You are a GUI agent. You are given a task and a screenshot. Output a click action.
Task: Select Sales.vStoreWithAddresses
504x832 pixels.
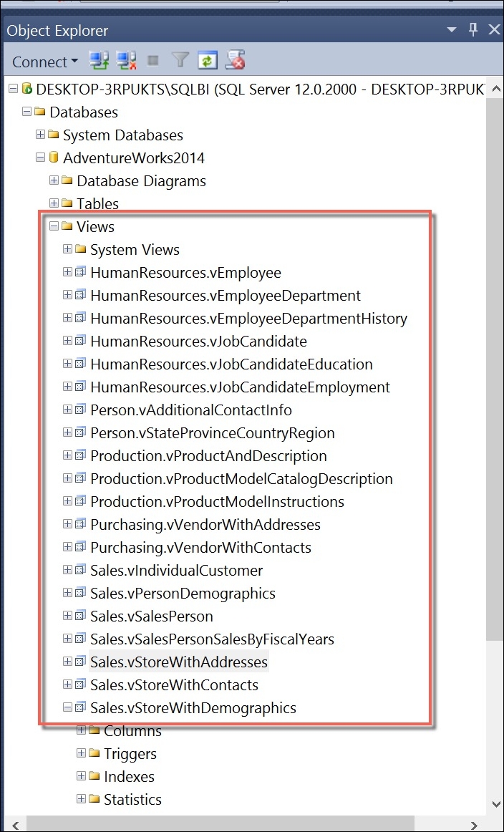179,662
